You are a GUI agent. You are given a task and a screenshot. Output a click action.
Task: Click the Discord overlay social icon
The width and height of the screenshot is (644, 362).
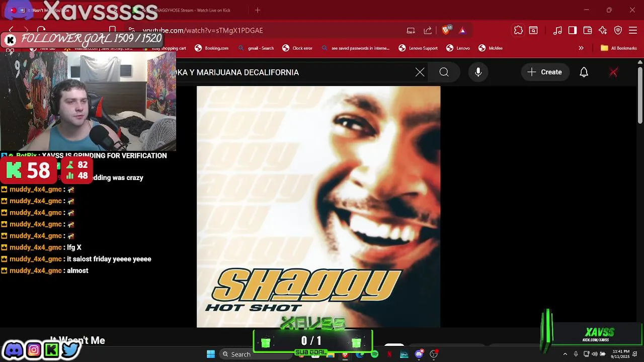14,350
